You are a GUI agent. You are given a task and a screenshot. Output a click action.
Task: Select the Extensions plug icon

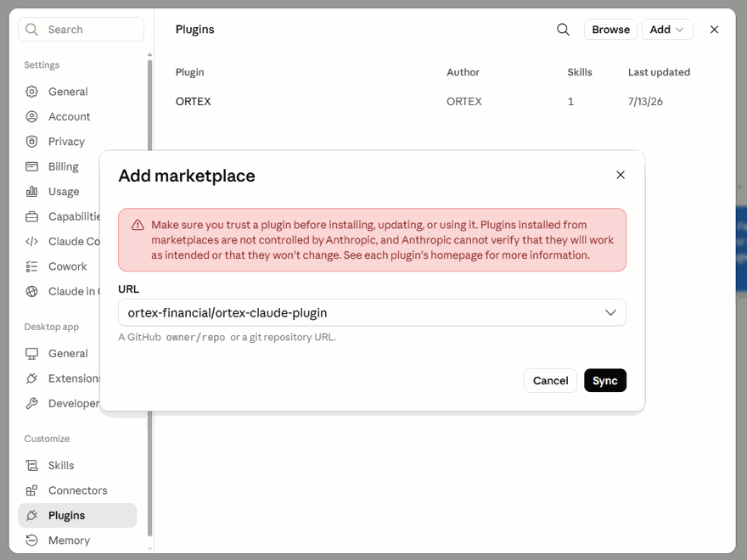[32, 378]
